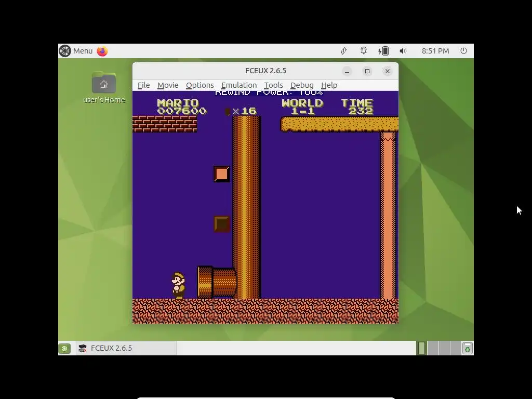Open the Movie menu
532x399 pixels.
[168, 85]
